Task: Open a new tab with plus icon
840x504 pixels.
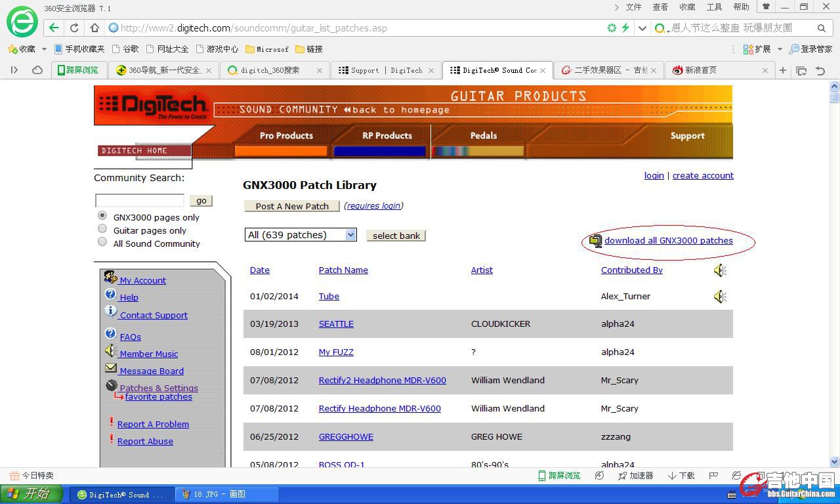Action: tap(782, 70)
